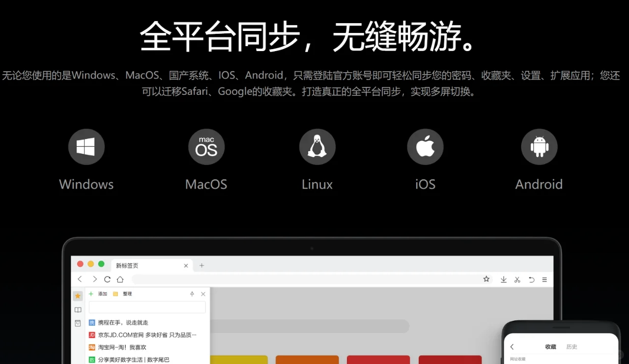Click the MacOS platform icon

206,147
